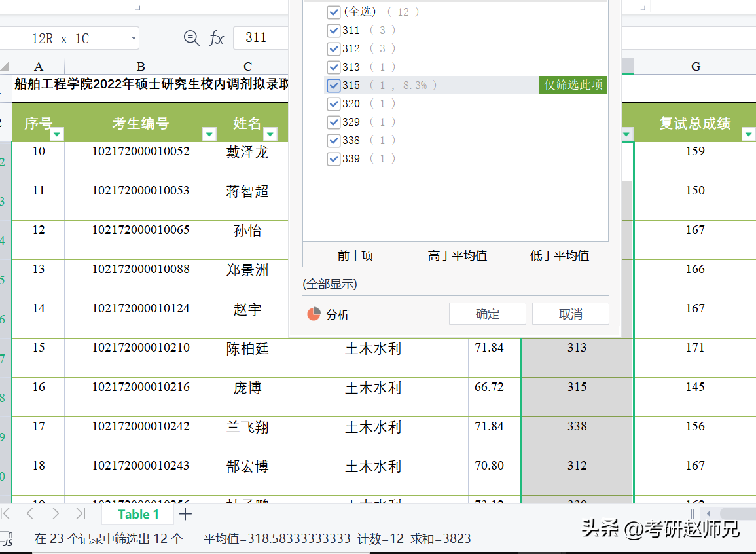Open the active filter dropdown in column F

click(x=627, y=134)
